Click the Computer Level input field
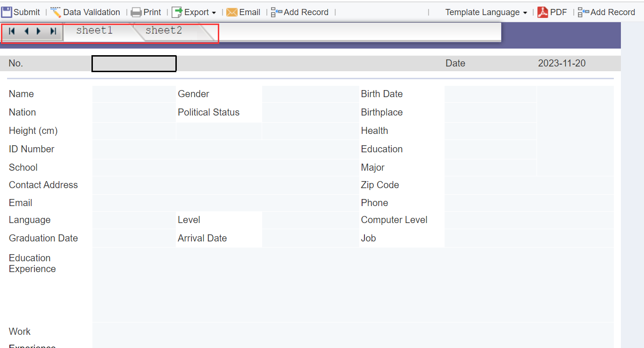This screenshot has height=348, width=644. coord(529,220)
